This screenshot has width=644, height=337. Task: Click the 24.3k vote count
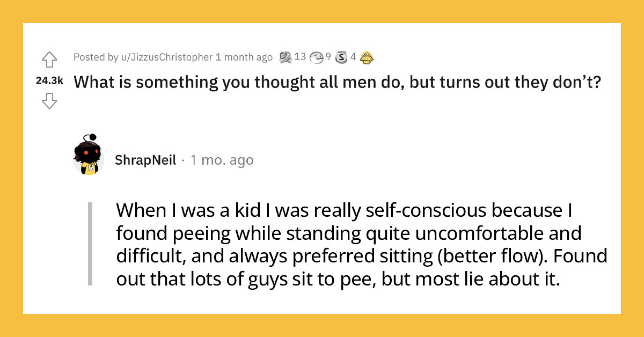click(x=49, y=80)
